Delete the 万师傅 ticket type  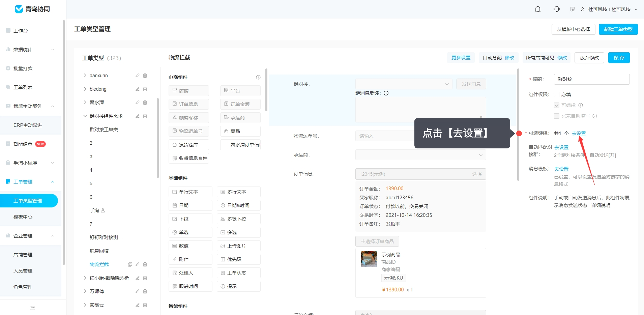pos(145,291)
